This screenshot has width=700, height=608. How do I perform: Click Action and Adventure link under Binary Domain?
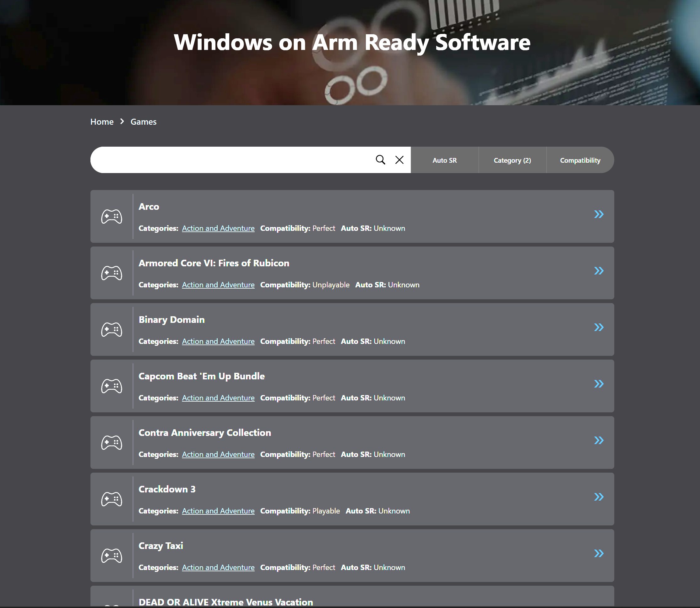point(218,341)
